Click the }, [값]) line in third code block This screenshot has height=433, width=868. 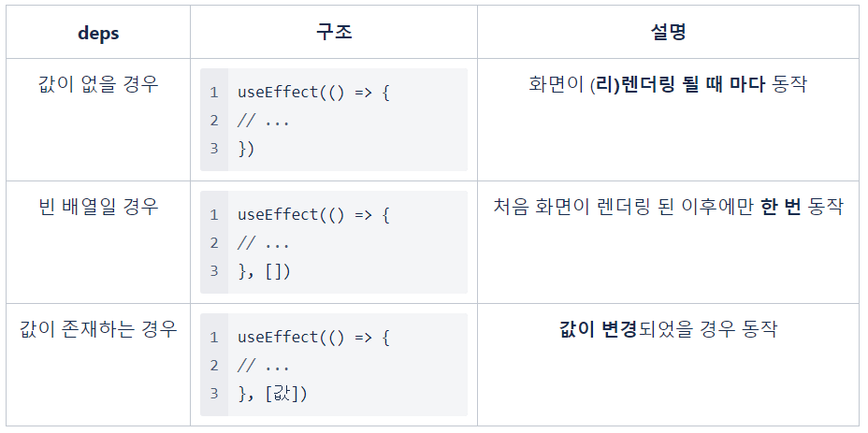click(x=272, y=394)
